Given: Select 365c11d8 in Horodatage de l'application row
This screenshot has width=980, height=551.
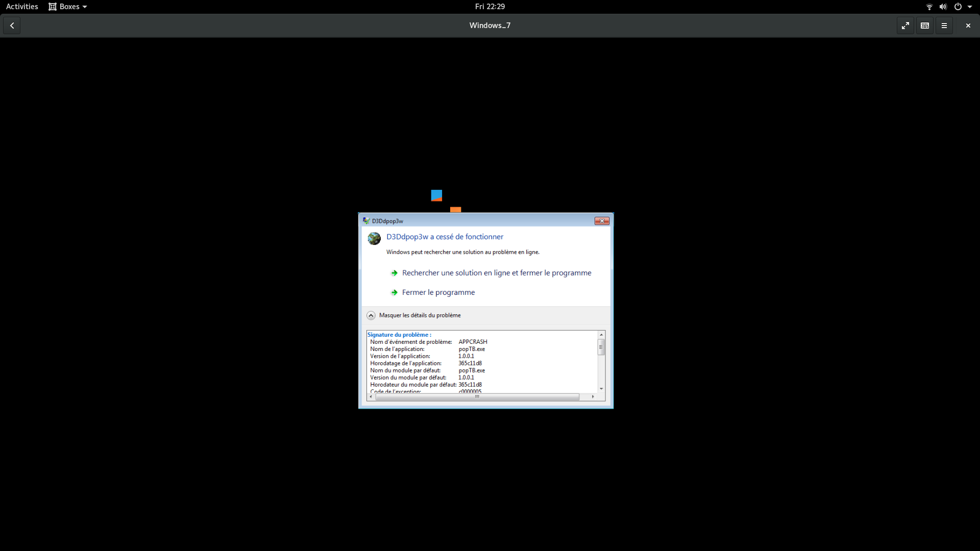Looking at the screenshot, I should coord(470,363).
